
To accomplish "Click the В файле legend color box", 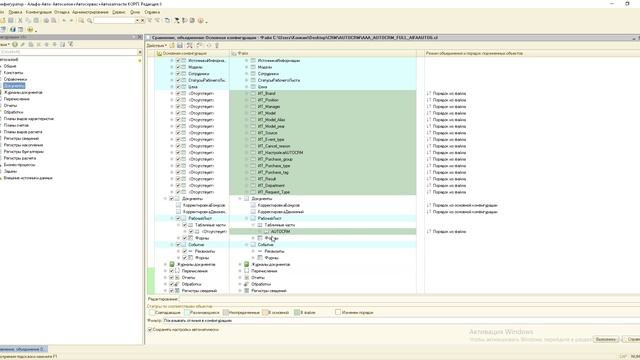I will point(297,312).
